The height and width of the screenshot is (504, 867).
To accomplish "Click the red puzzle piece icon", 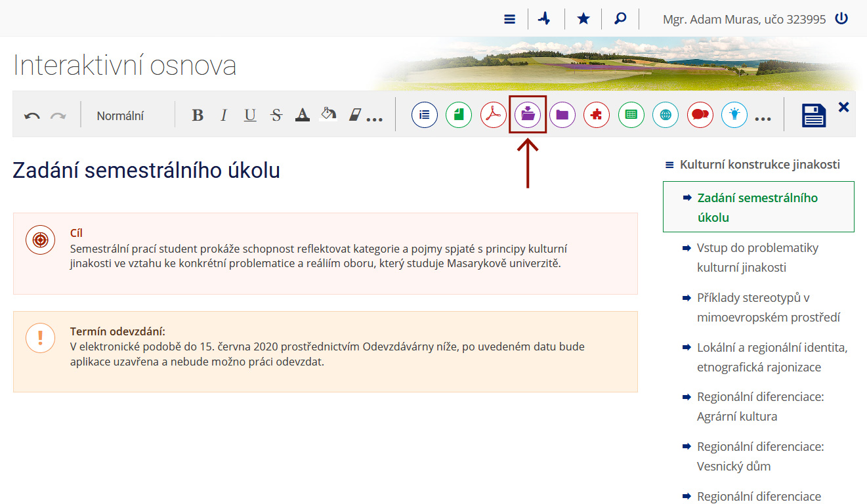I will coord(597,115).
